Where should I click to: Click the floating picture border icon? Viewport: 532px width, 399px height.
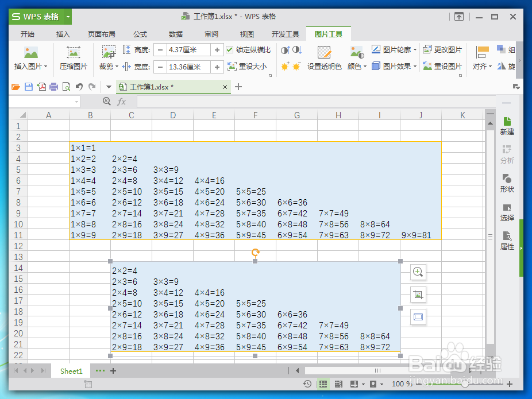click(x=418, y=317)
